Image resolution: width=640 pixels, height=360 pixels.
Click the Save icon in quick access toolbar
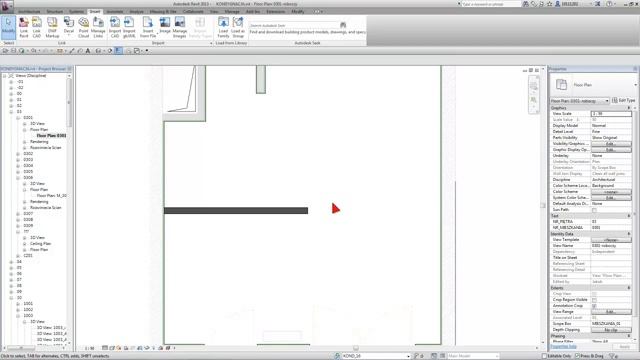click(x=13, y=51)
